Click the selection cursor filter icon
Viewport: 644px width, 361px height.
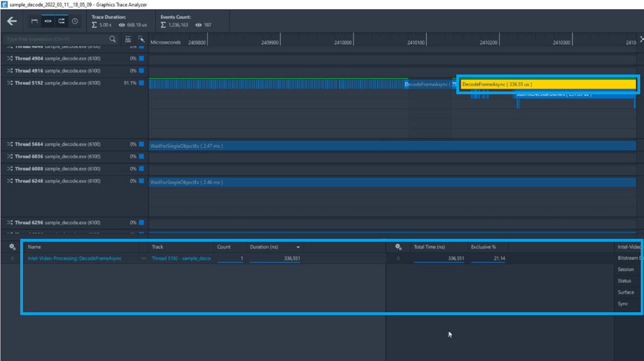[141, 39]
